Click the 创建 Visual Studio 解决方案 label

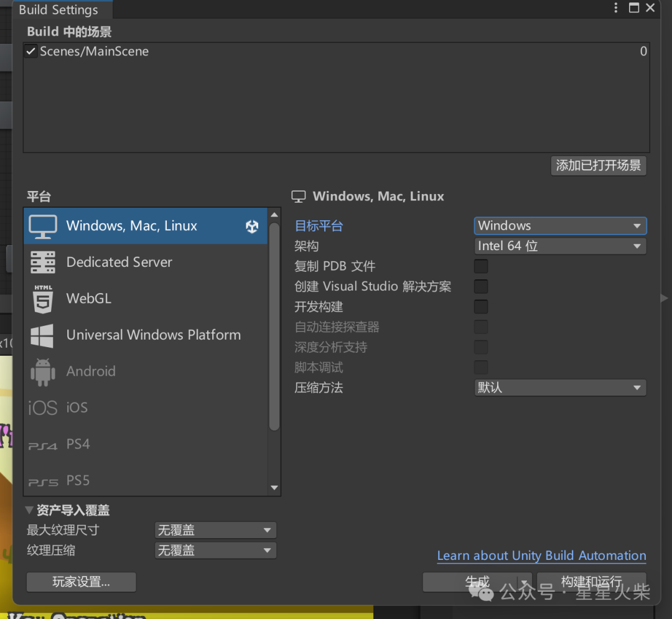pos(373,286)
